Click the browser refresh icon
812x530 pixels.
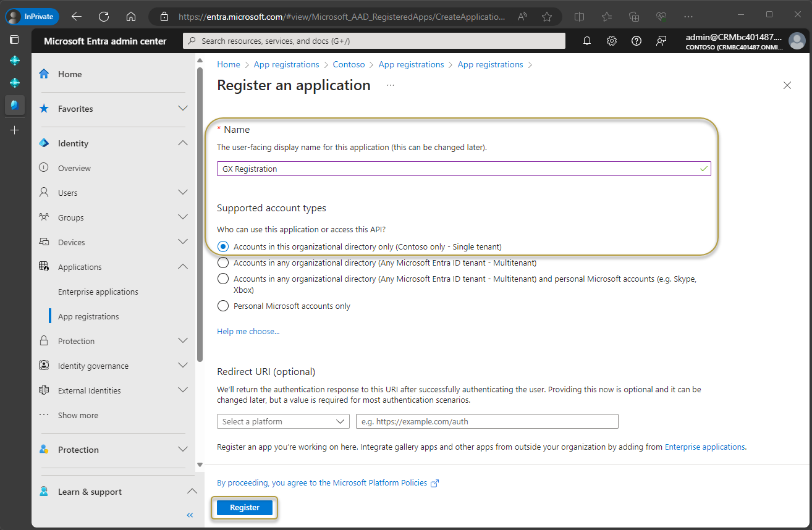coord(104,17)
